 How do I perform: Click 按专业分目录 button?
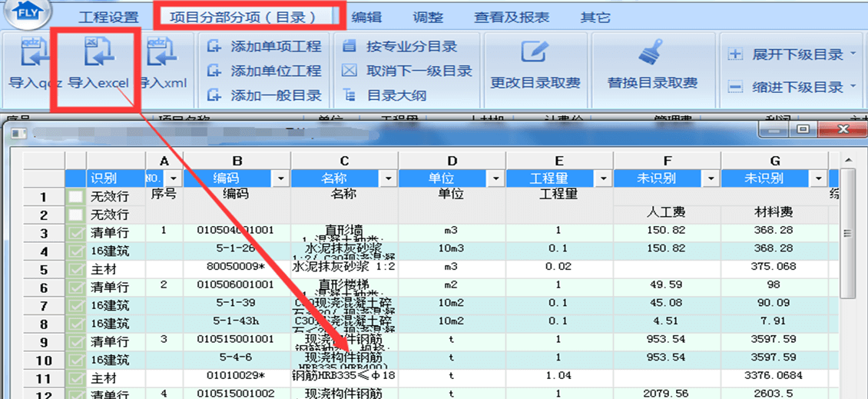[399, 46]
